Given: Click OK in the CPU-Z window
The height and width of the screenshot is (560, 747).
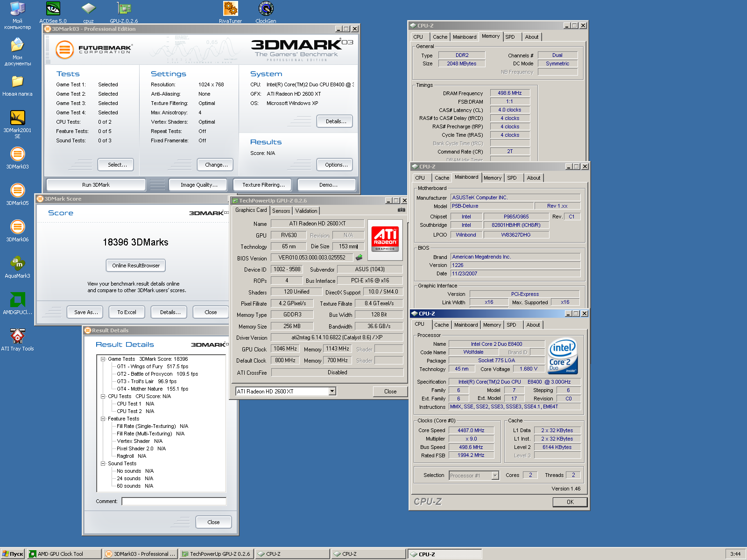Looking at the screenshot, I should click(570, 502).
